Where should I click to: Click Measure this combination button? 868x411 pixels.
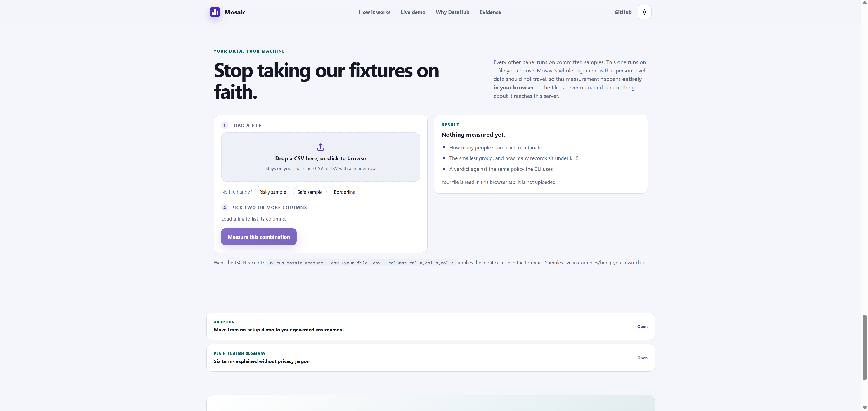click(x=259, y=237)
